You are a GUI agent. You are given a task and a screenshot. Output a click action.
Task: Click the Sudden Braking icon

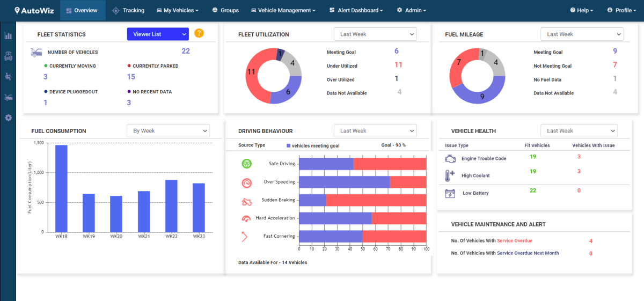pyautogui.click(x=247, y=202)
